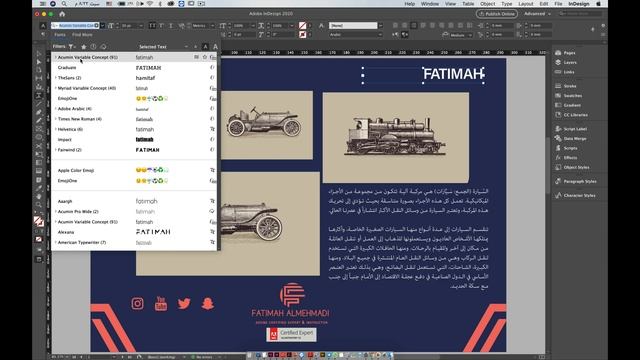
Task: Select the steam locomotive image
Action: (x=396, y=138)
